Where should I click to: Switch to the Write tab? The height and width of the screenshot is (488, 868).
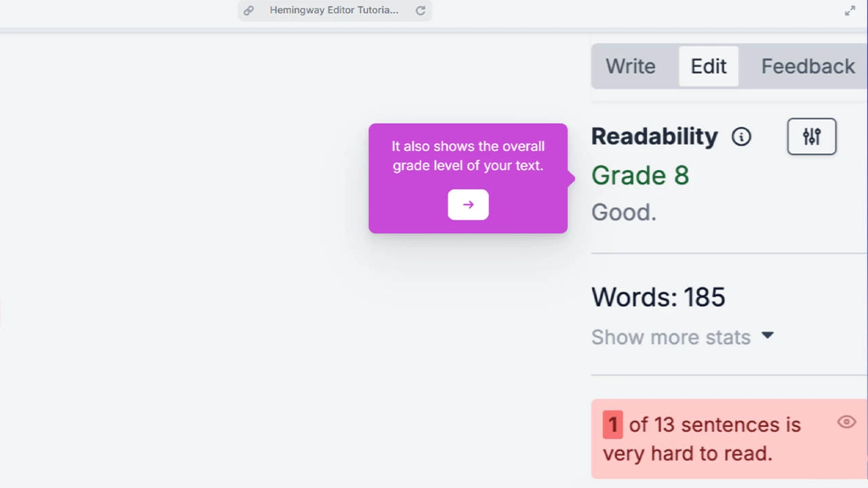(630, 66)
